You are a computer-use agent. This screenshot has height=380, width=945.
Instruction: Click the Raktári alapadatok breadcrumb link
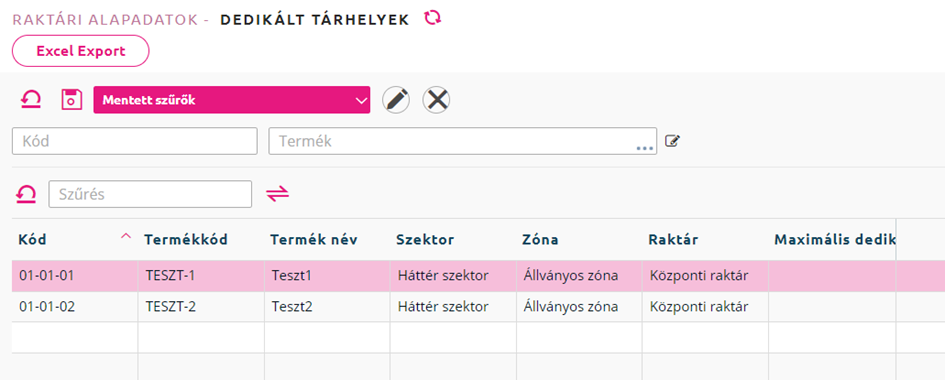(106, 19)
